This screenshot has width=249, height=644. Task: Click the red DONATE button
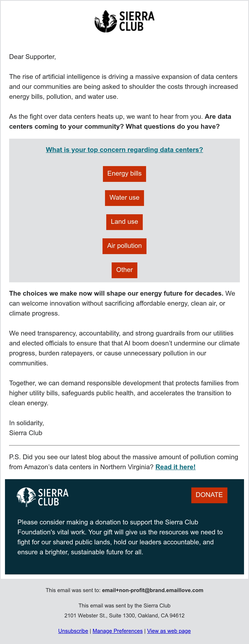[x=209, y=495]
